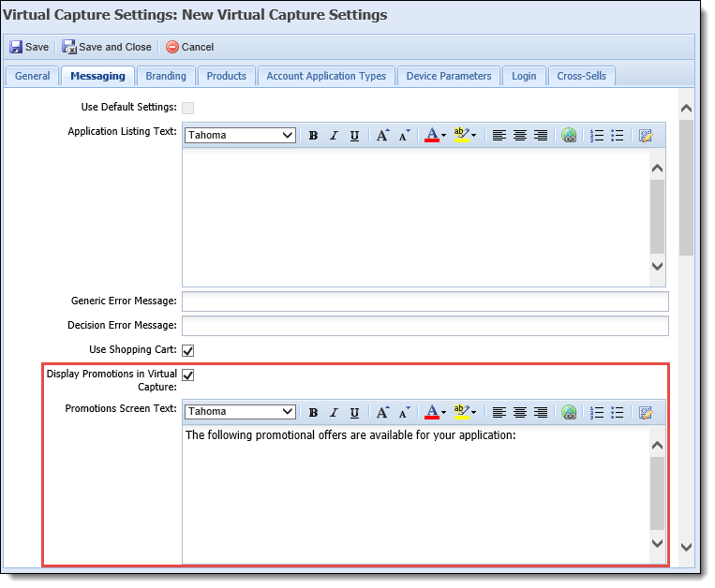Click the promotional offers text line
The width and height of the screenshot is (715, 588).
click(x=350, y=435)
